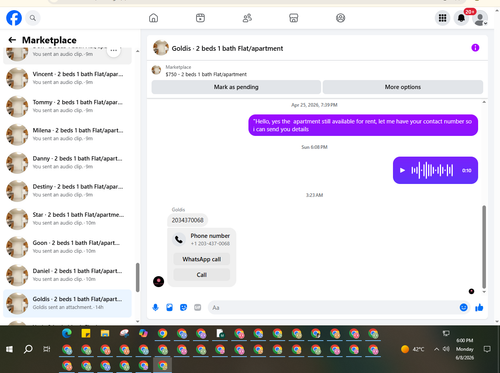Open the GIF picker icon
Image resolution: width=500 pixels, height=373 pixels.
[198, 307]
